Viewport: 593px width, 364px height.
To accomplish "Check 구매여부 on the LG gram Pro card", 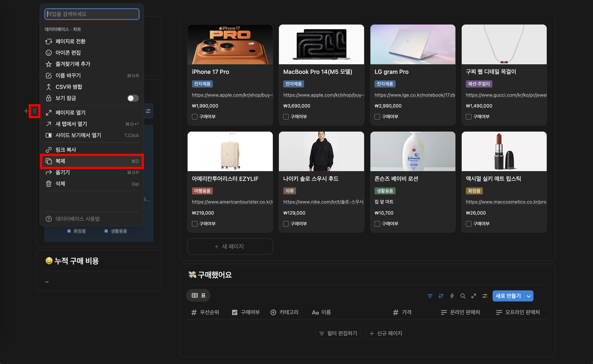I will 377,117.
